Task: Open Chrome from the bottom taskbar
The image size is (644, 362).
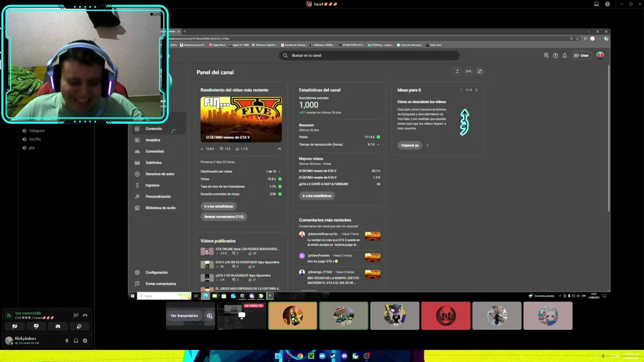Action: click(300, 356)
